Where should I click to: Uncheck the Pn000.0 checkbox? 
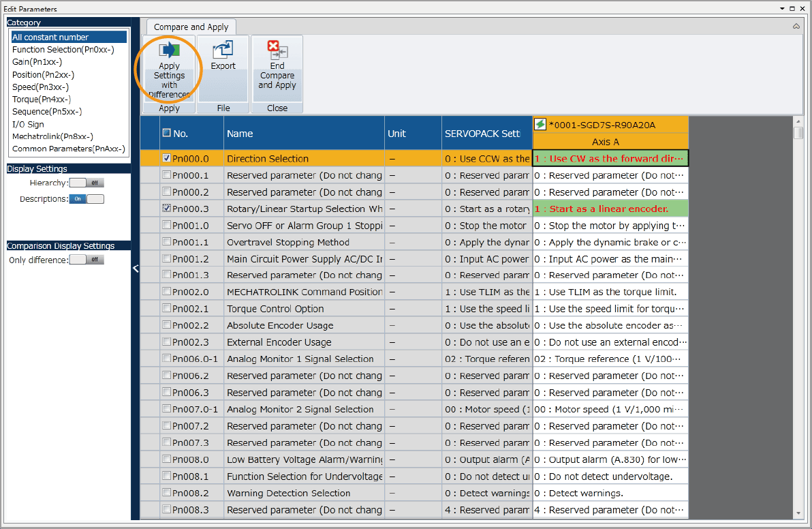[x=167, y=158]
